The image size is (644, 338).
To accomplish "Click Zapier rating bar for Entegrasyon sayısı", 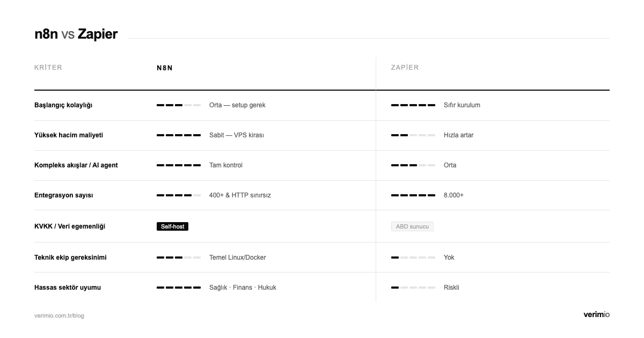I will pos(413,195).
